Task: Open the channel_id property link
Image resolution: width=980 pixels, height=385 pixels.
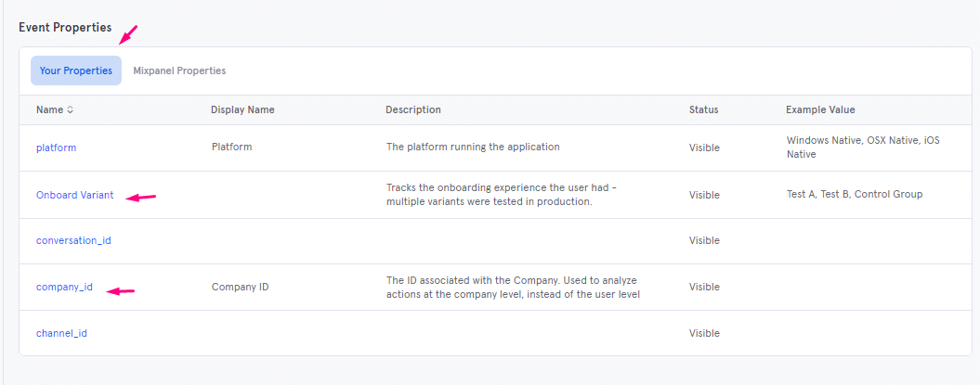Action: point(61,333)
